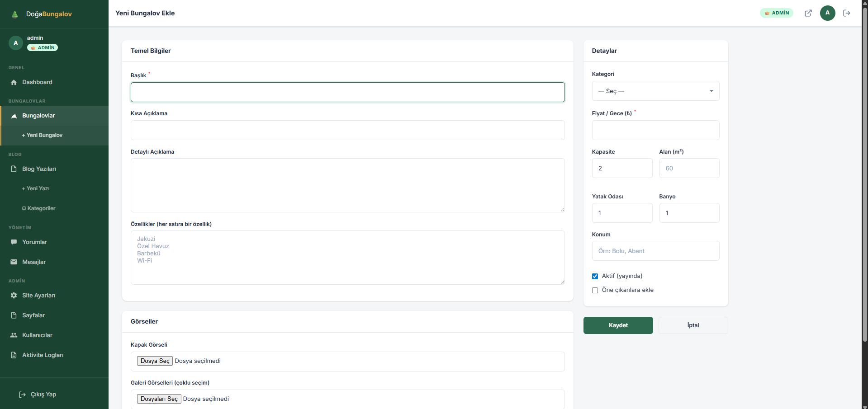Click the Dashboard home icon

click(14, 82)
